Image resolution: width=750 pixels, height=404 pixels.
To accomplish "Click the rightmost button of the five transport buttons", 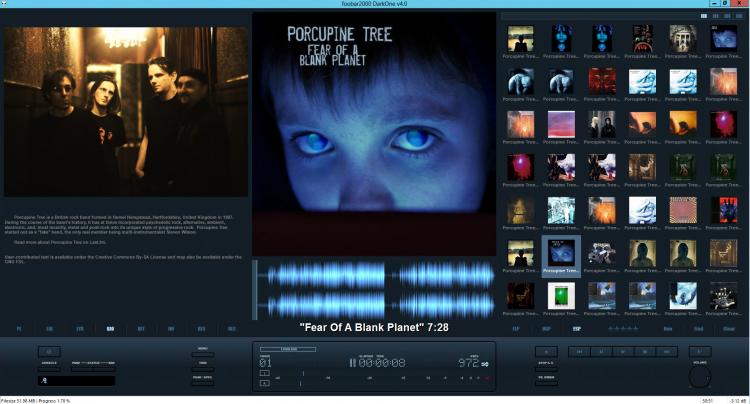I will (666, 352).
